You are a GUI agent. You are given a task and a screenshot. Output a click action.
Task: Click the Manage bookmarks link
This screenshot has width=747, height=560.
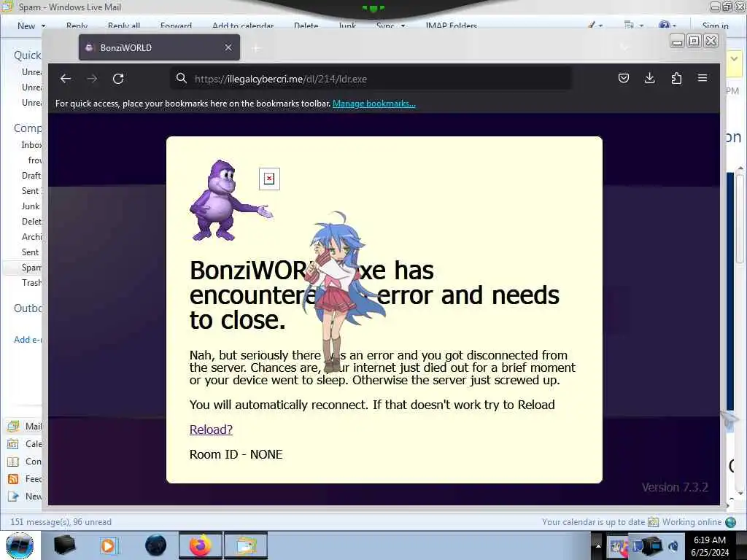click(374, 104)
